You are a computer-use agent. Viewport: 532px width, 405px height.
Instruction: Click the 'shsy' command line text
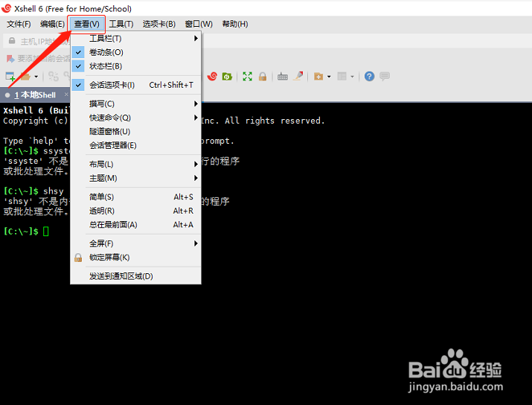[x=54, y=191]
